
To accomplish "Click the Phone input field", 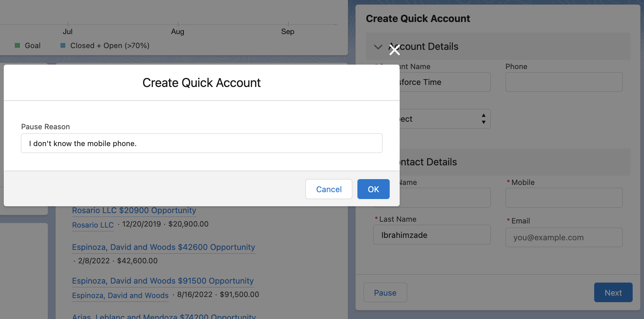I will coord(563,82).
